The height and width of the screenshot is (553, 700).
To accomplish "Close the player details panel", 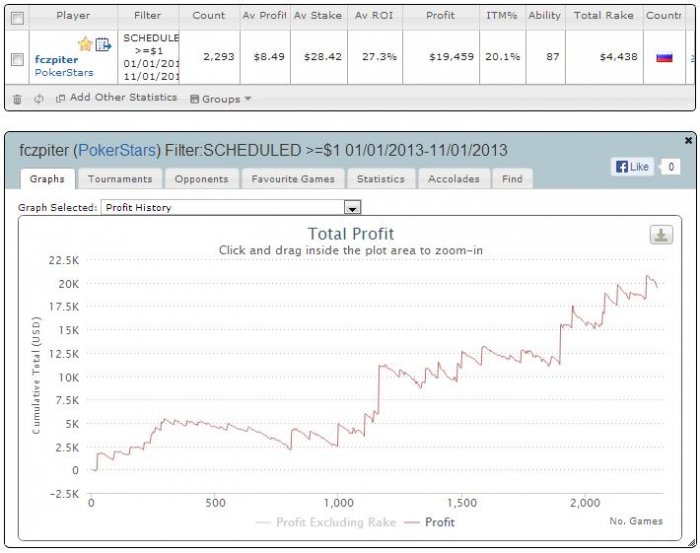I will click(688, 140).
